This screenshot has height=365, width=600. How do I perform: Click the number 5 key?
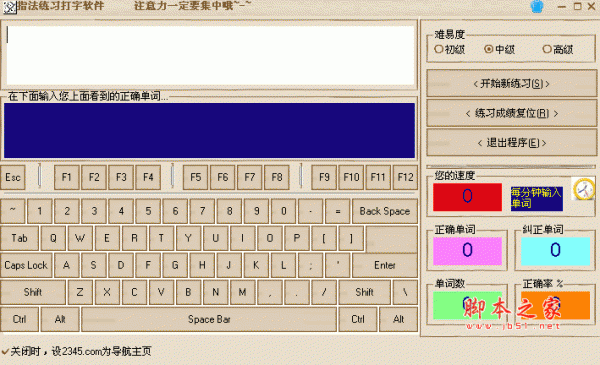(x=148, y=211)
